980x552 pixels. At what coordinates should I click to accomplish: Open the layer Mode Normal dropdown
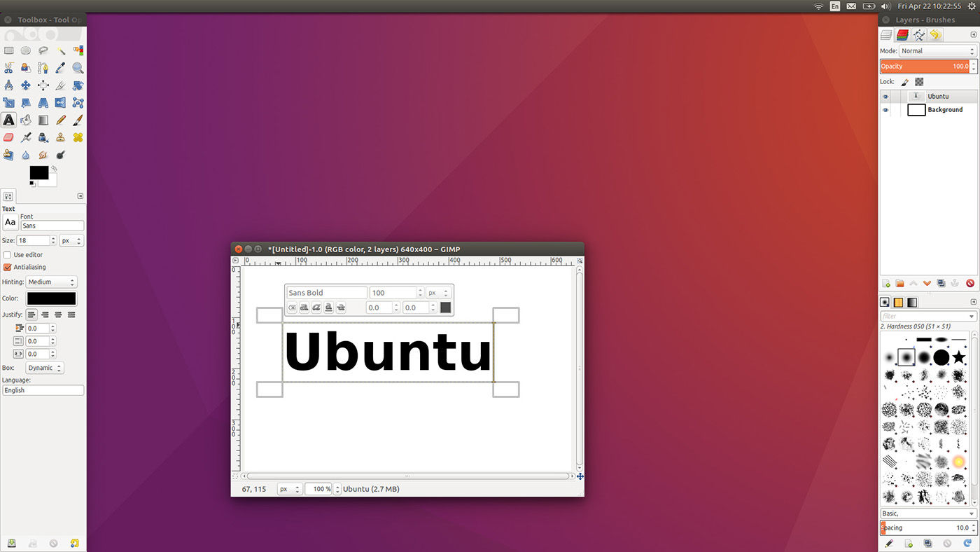937,51
